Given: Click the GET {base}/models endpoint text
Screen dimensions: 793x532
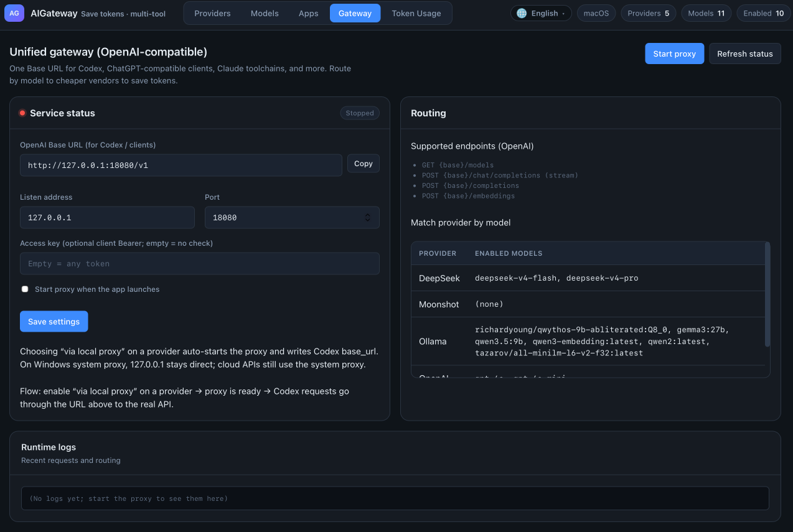Looking at the screenshot, I should [457, 166].
